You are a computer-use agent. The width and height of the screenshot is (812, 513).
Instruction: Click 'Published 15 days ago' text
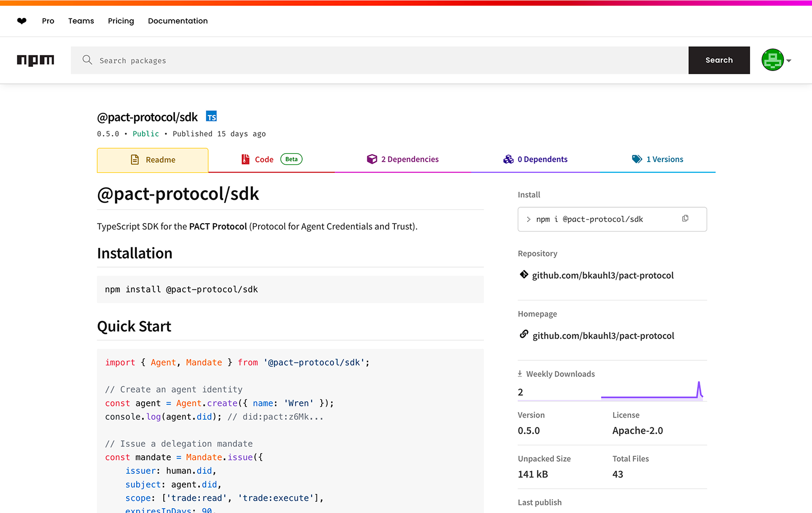point(219,134)
